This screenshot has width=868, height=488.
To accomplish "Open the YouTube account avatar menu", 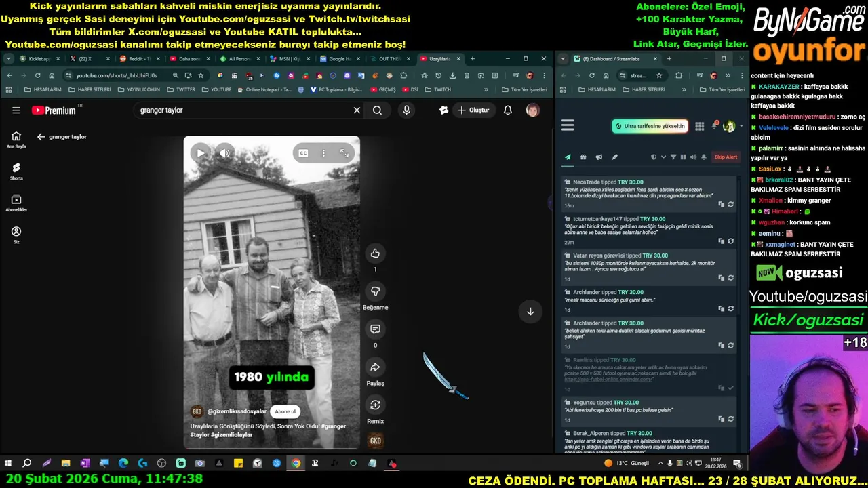I will (x=532, y=110).
